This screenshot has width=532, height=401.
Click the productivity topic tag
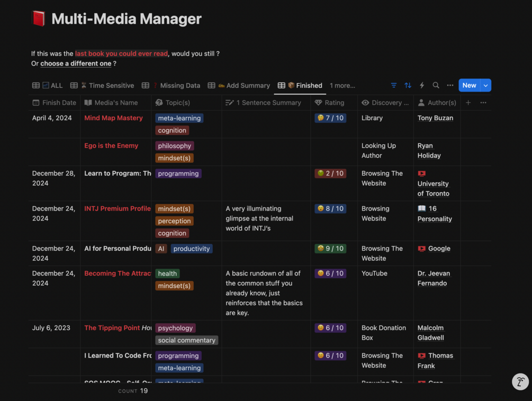(192, 249)
